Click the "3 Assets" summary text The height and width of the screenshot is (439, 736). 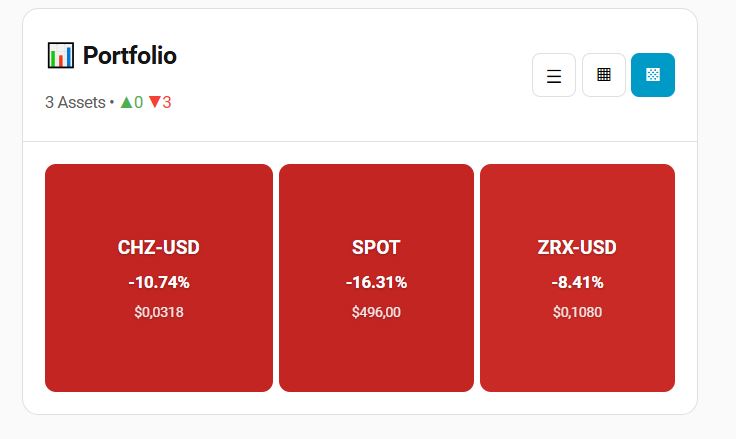pos(75,102)
